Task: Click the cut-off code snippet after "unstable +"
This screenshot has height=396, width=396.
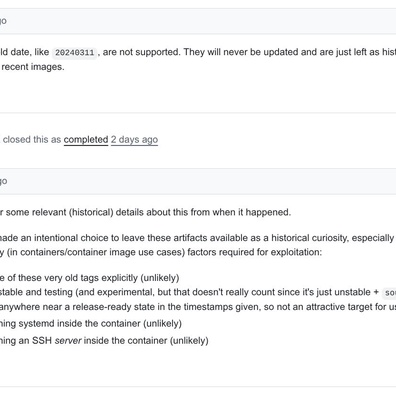Action: (x=389, y=293)
